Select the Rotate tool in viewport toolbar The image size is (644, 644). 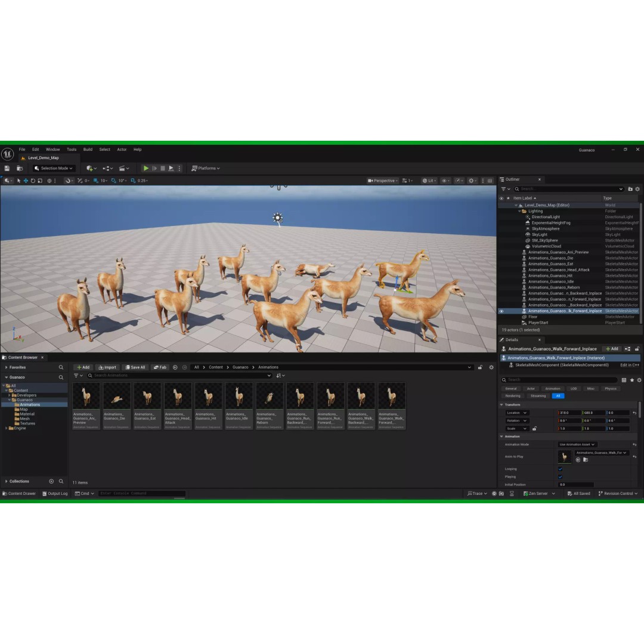coord(33,181)
